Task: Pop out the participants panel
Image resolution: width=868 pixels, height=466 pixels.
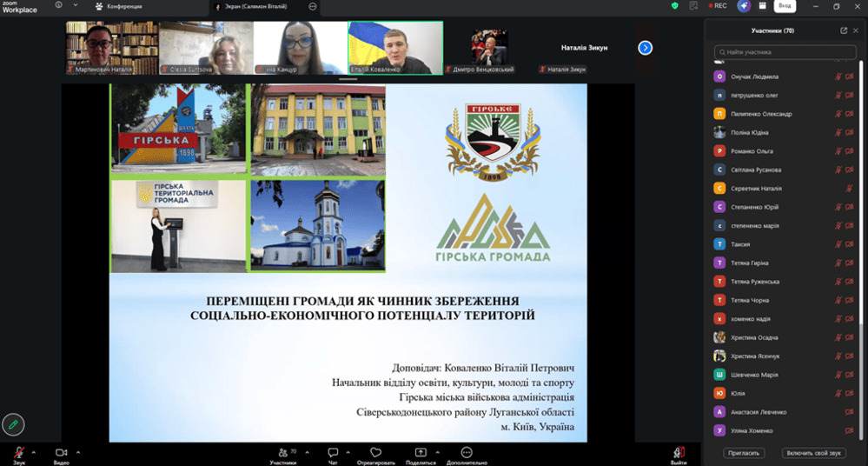Action: tap(843, 30)
